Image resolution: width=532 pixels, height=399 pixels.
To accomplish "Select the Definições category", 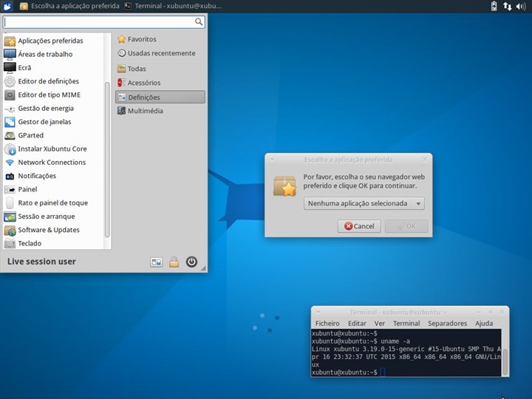I will click(160, 97).
